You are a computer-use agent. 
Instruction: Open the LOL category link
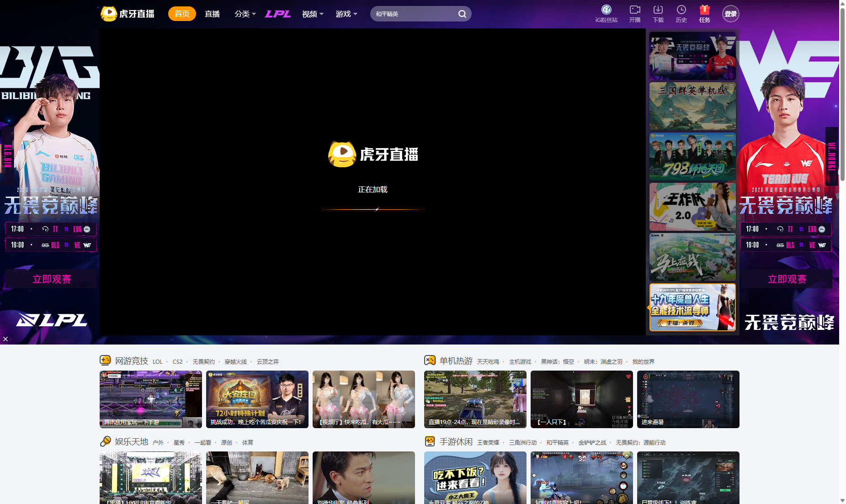158,361
